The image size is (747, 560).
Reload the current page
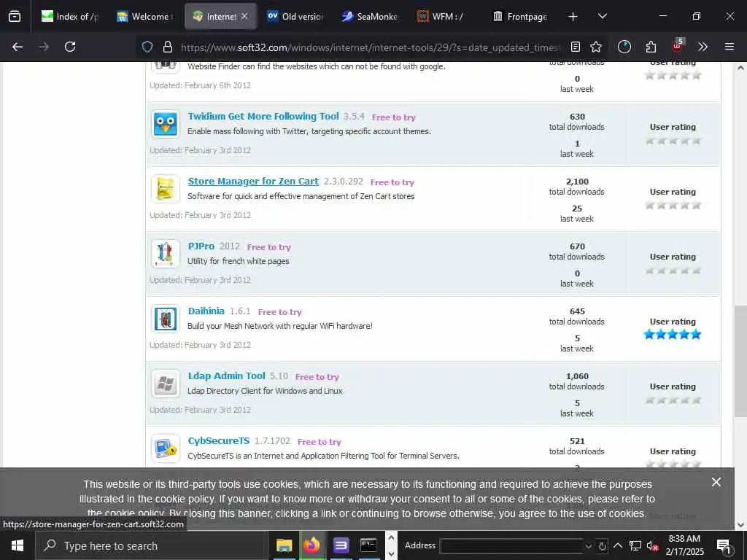[70, 47]
